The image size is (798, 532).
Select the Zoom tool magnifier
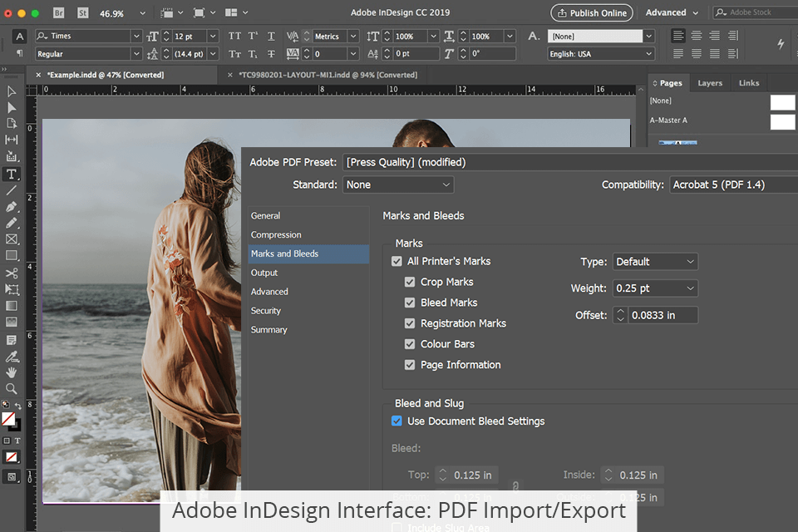point(11,389)
